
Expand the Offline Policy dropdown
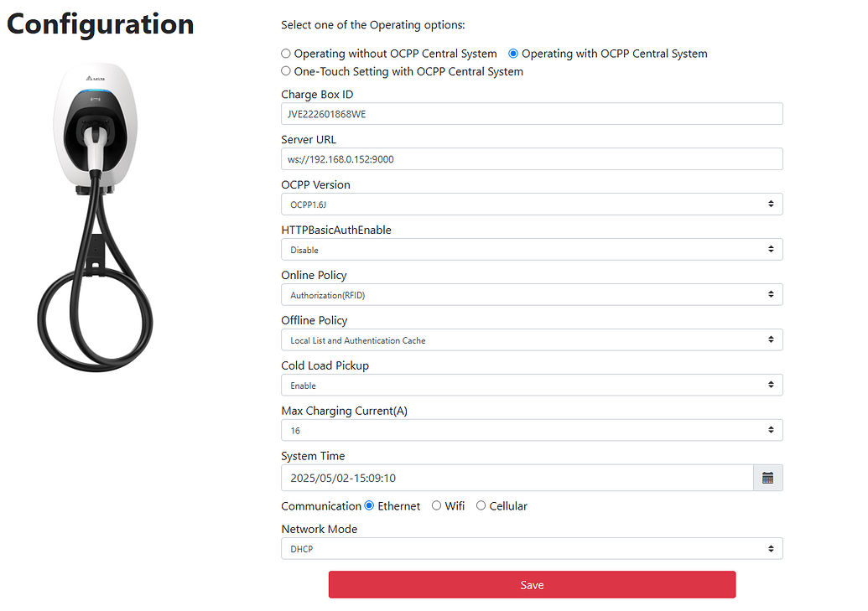[531, 340]
